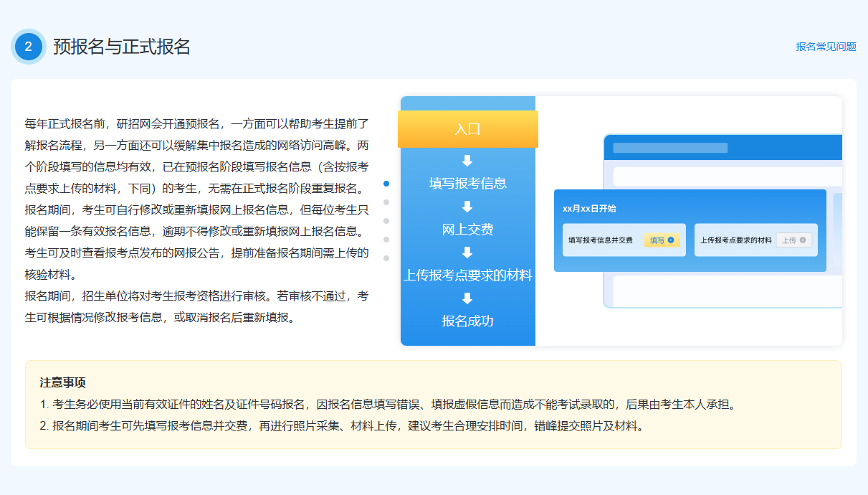Click 上传报考点要求的材料 in the blue flow chart
The width and height of the screenshot is (868, 495).
(467, 275)
